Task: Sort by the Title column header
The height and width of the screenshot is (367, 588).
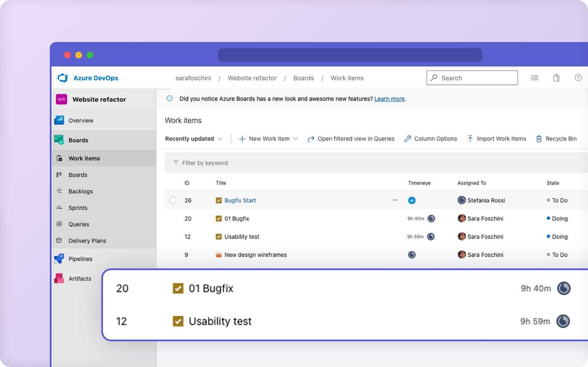Action: tap(221, 183)
